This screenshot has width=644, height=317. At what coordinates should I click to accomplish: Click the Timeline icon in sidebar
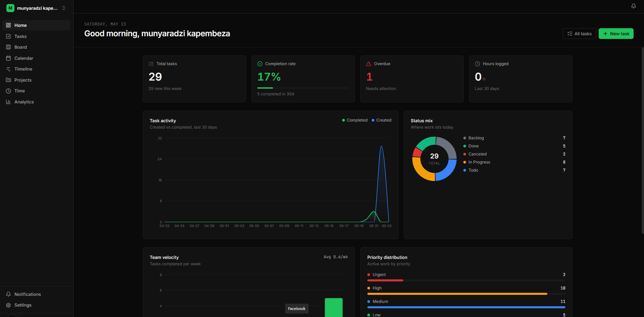[x=8, y=69]
